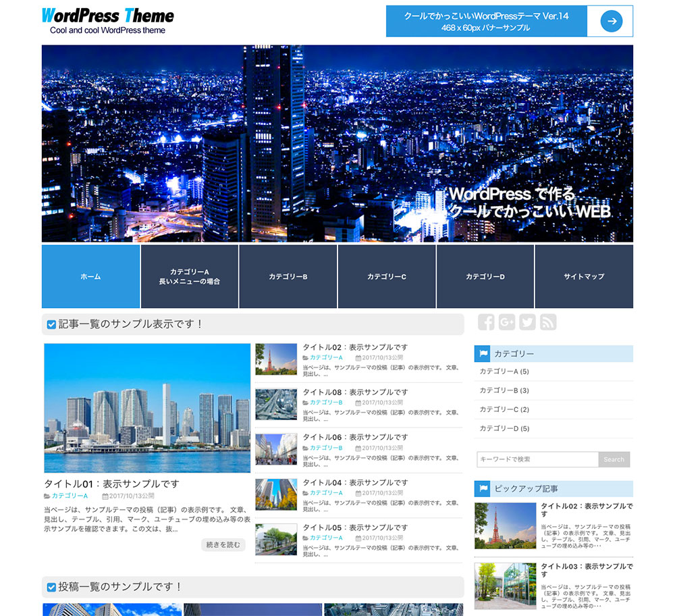Screen dimensions: 675x616
Task: Click the Twitter social icon
Action: (x=527, y=322)
